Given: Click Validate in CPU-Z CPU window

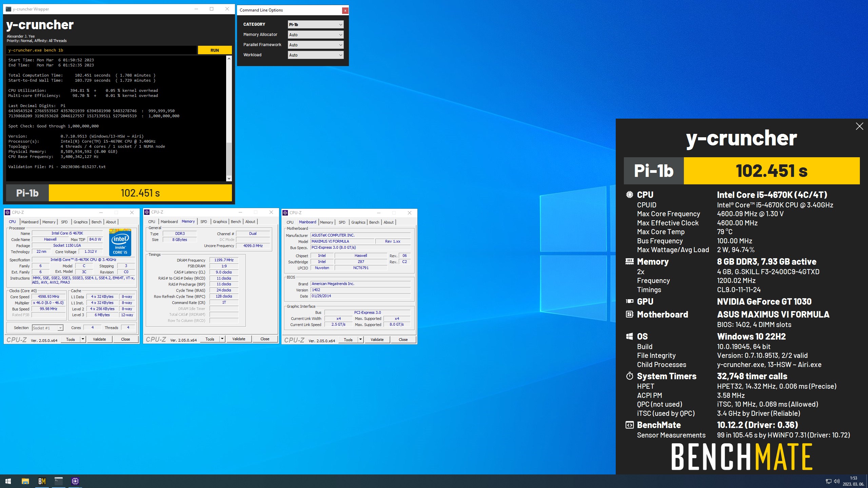Looking at the screenshot, I should click(x=99, y=339).
